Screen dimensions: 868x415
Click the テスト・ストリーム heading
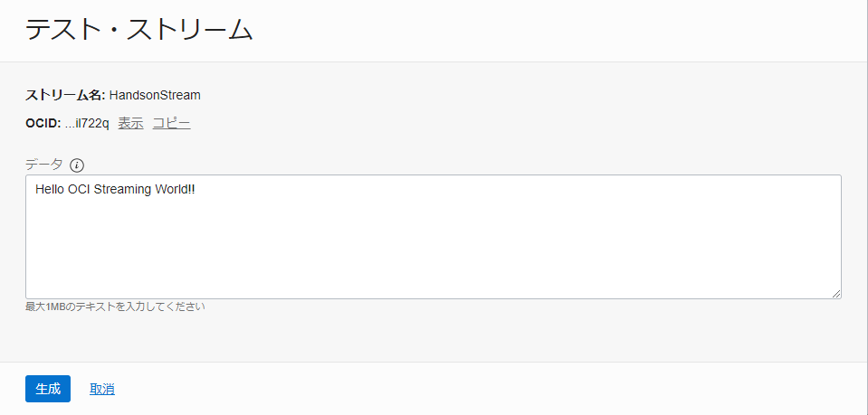[x=138, y=31]
